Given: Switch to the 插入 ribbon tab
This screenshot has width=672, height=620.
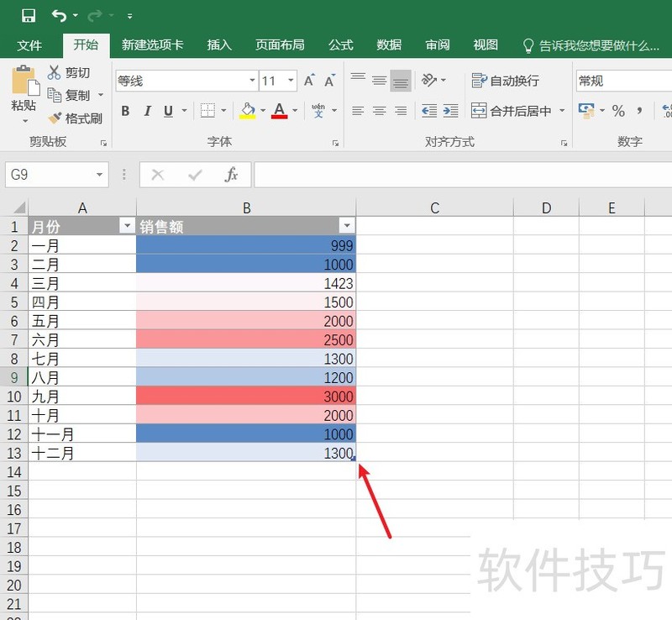Looking at the screenshot, I should 219,46.
